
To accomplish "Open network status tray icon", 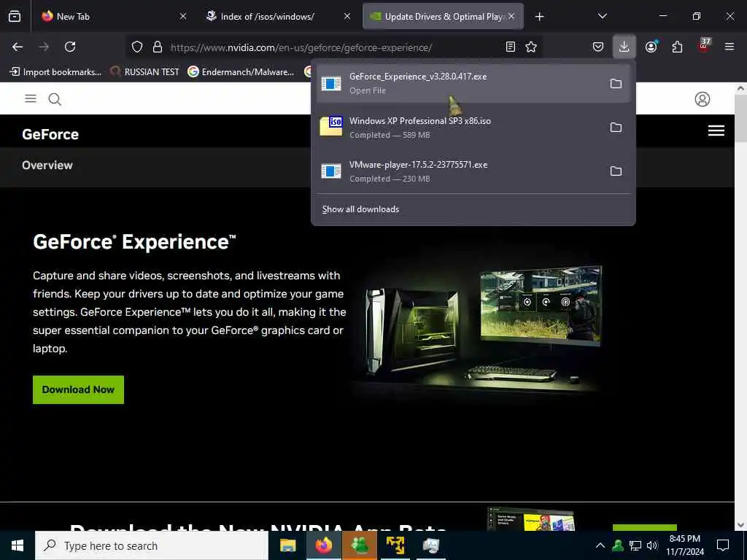I will pos(635,545).
